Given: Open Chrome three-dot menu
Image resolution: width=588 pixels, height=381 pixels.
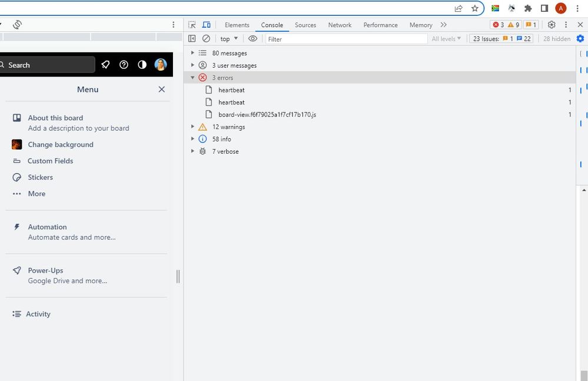Looking at the screenshot, I should (x=577, y=8).
